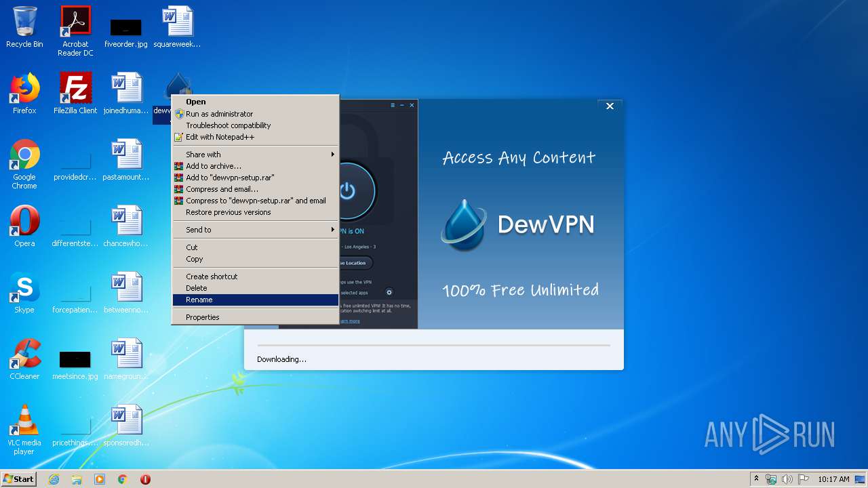
Task: Select the betweenno Word document icon
Action: [126, 293]
